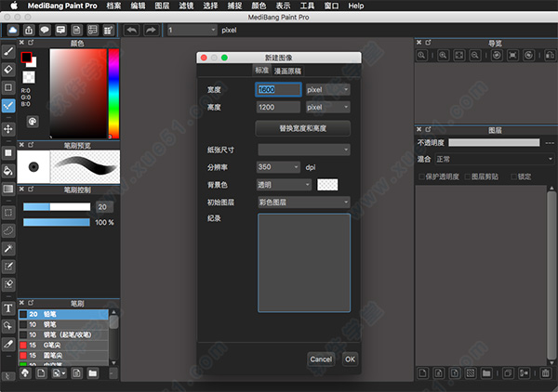Click layer opacity 不透明度 slider

[x=494, y=142]
